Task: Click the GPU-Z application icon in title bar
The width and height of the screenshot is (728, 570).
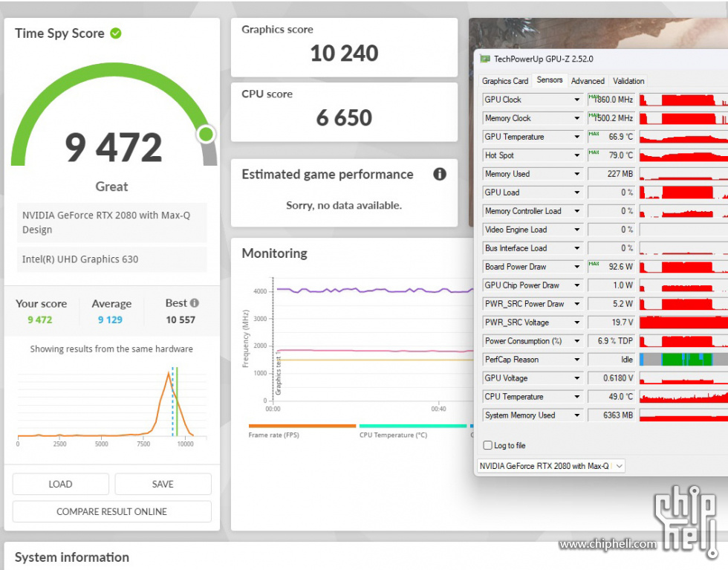Action: (485, 59)
